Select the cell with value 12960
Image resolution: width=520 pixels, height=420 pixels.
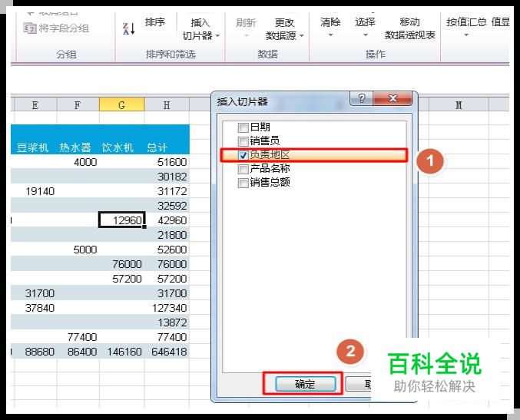[121, 220]
